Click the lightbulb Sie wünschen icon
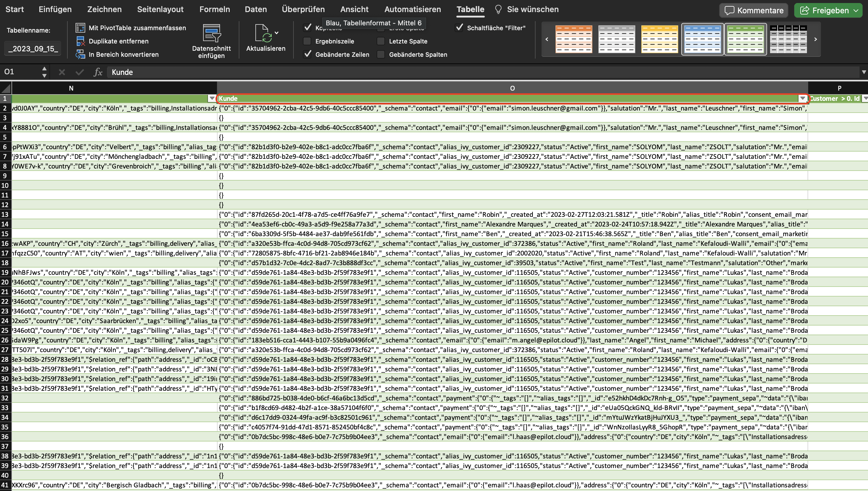The height and width of the screenshot is (491, 868). coord(498,9)
